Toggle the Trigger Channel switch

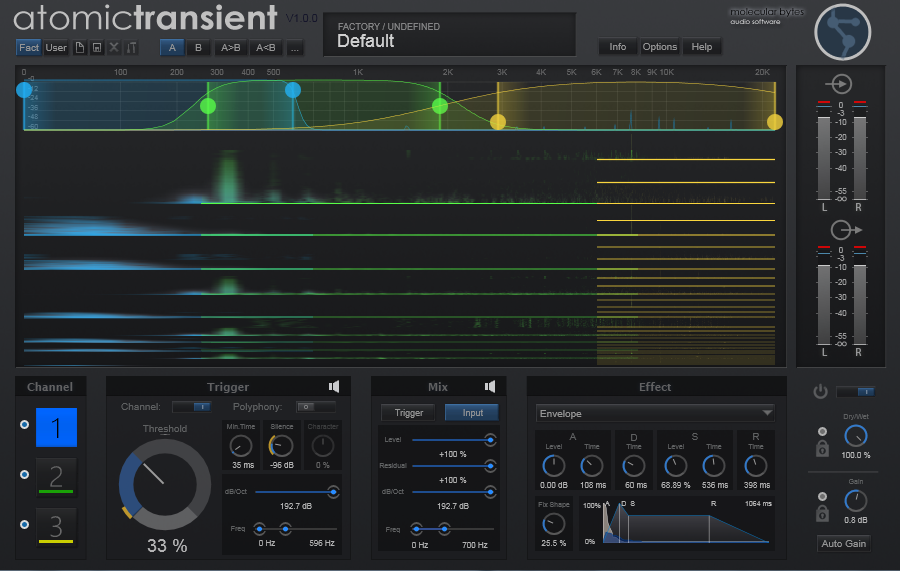(191, 407)
